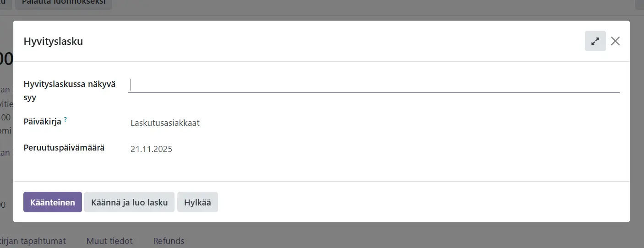Click the Hyvityslasku dialog title
The width and height of the screenshot is (644, 248).
tap(53, 42)
